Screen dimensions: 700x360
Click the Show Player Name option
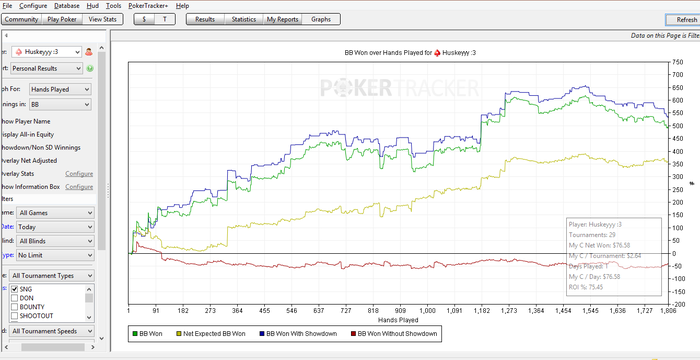(26, 121)
